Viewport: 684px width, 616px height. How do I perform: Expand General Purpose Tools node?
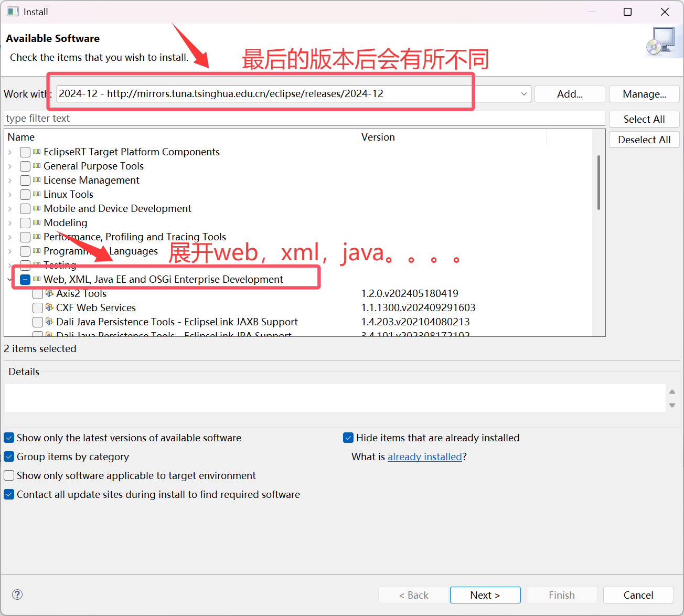click(x=10, y=166)
